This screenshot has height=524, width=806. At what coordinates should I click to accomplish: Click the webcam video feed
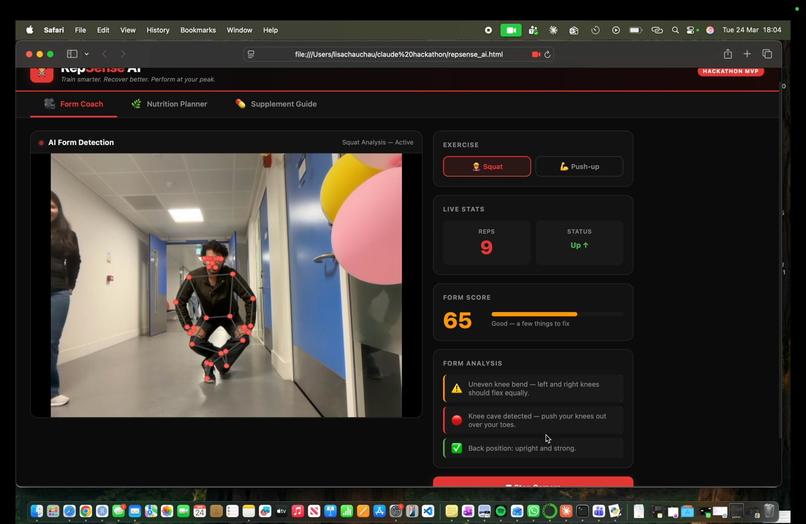click(226, 285)
